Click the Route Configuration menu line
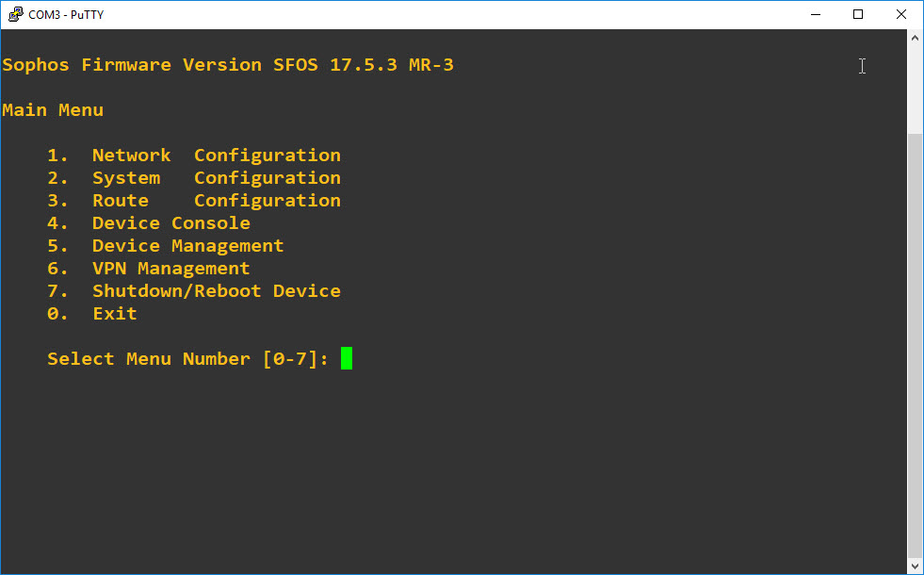Screen dimensions: 924x575 coord(194,201)
